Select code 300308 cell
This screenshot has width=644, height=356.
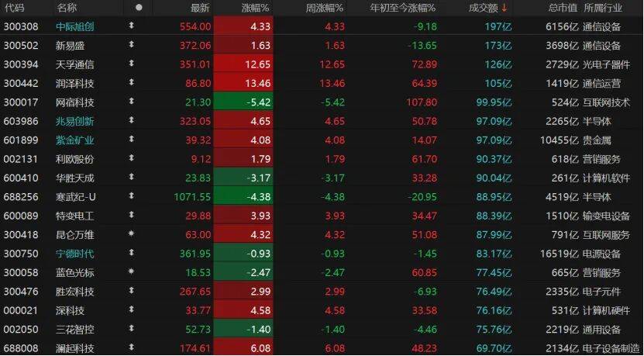tap(21, 26)
